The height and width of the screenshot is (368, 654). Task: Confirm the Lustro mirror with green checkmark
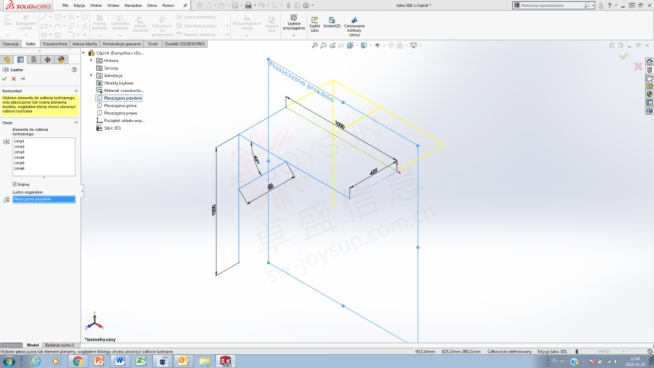[5, 78]
